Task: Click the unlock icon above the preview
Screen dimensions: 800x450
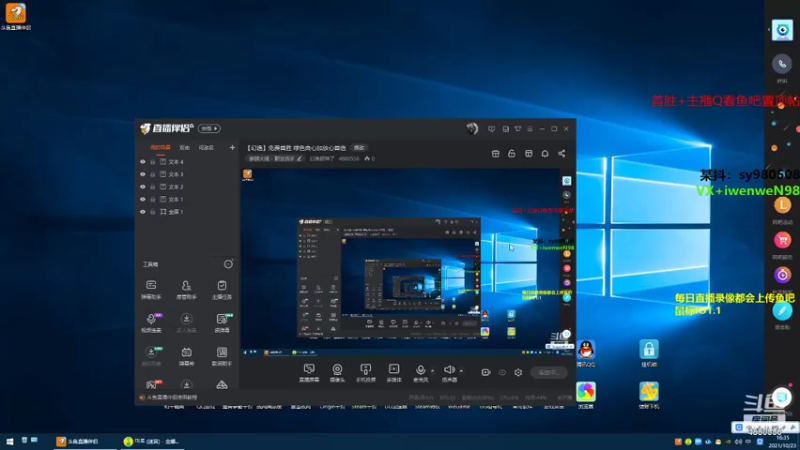Action: pos(512,154)
